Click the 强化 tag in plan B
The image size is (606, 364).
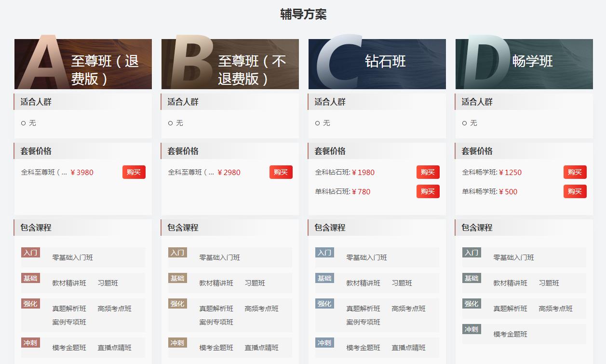click(177, 304)
